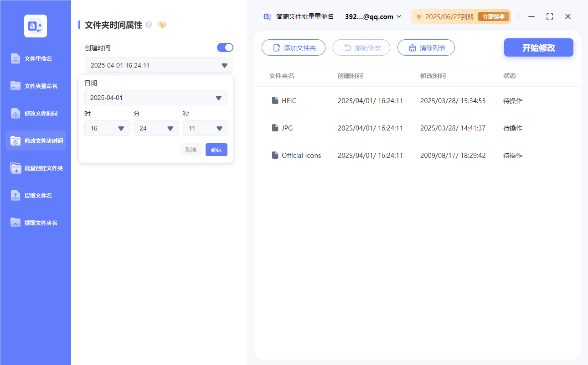This screenshot has height=365, width=588.
Task: Click the VIP crown badge next to the title
Action: (x=162, y=25)
